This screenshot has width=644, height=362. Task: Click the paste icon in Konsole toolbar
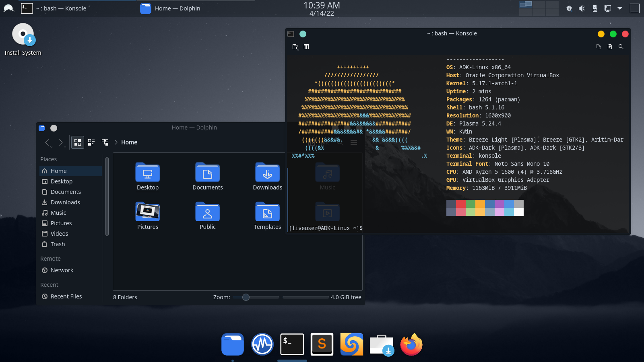[610, 47]
